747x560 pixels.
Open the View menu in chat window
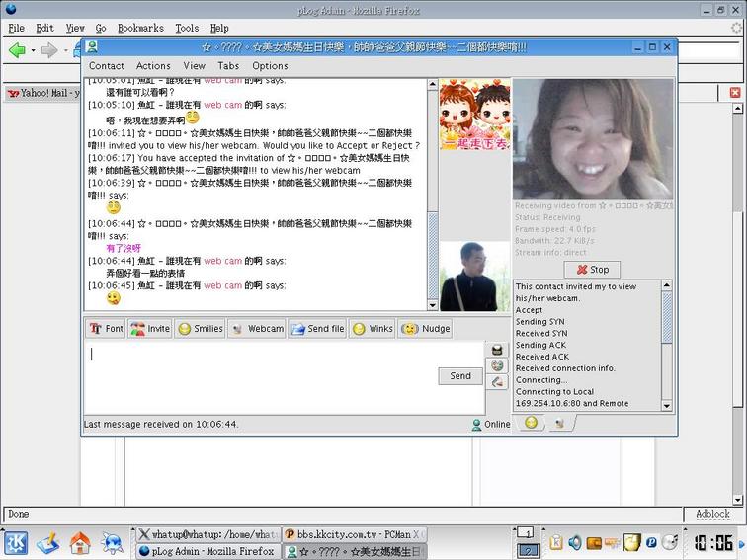(x=194, y=66)
